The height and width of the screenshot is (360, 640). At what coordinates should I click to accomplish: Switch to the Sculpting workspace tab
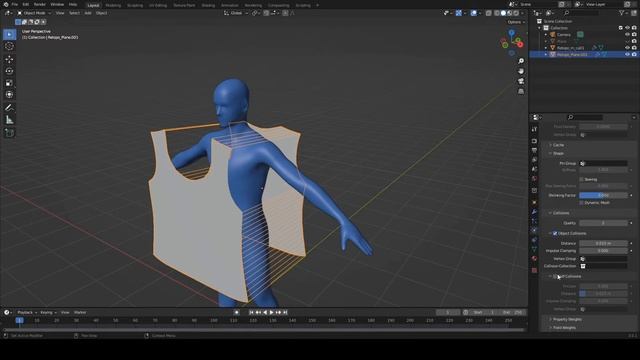tap(135, 5)
